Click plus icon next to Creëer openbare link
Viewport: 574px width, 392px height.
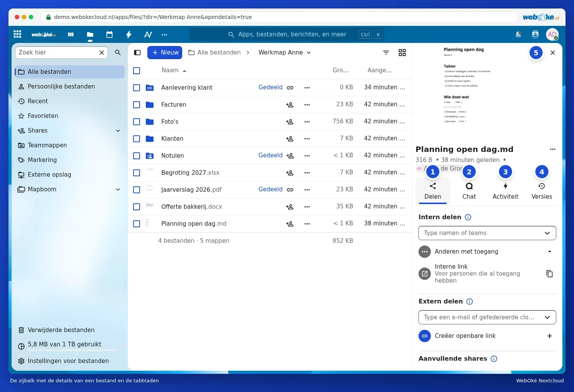(x=550, y=336)
